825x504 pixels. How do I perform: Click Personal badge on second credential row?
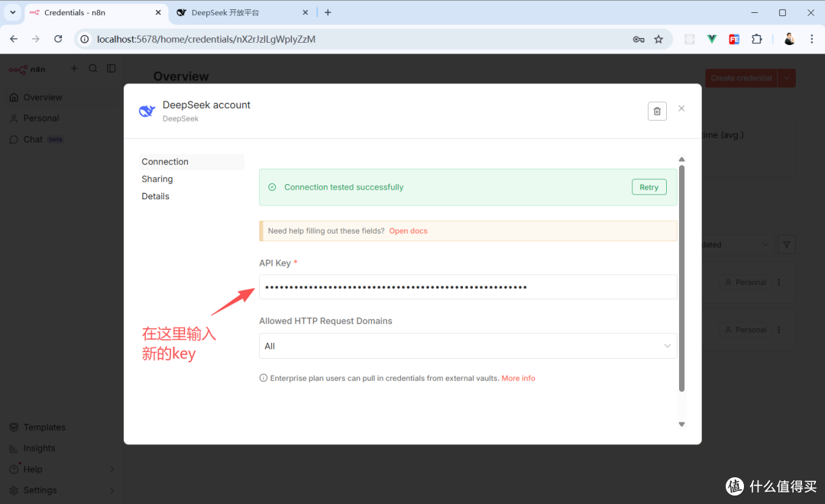(746, 330)
